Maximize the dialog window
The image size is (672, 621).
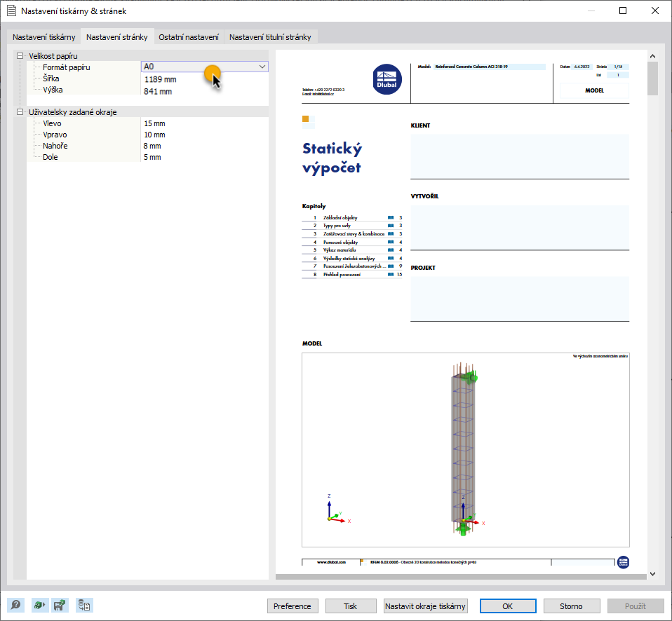[x=623, y=11]
